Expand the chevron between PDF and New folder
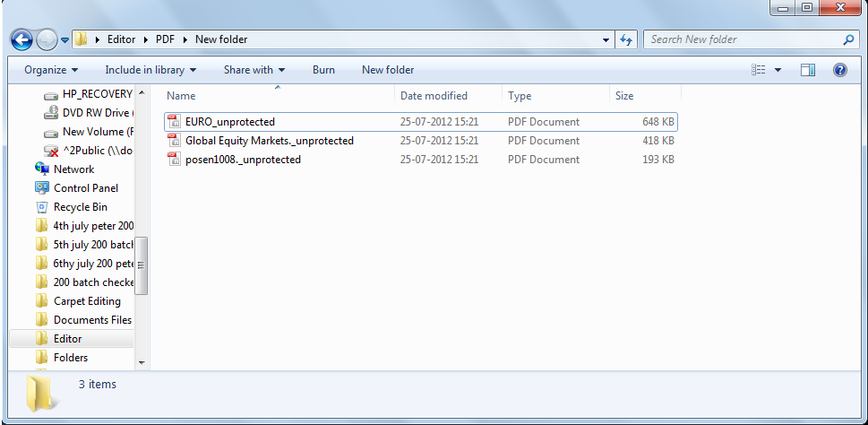868x425 pixels. (186, 39)
